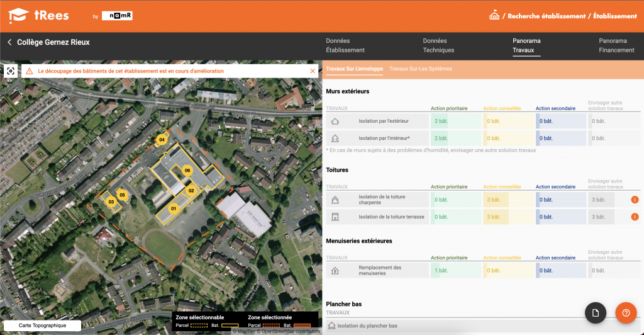Image resolution: width=644 pixels, height=335 pixels.
Task: Click the fullscreen map focus icon
Action: pyautogui.click(x=11, y=71)
